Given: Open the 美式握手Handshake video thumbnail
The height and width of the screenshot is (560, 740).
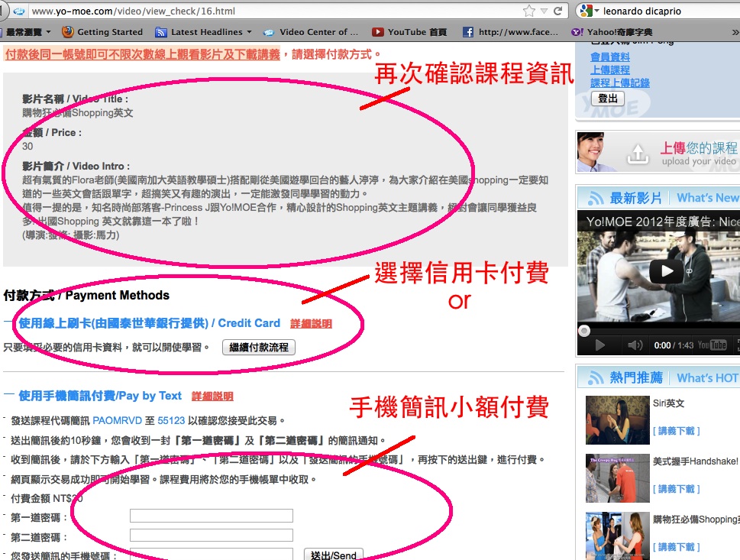Looking at the screenshot, I should coord(617,478).
